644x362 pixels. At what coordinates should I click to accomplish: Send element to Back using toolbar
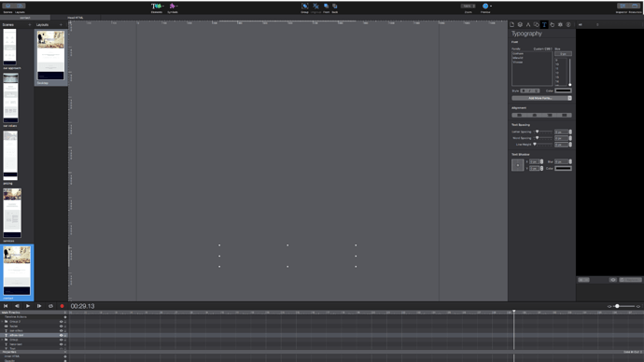[335, 7]
